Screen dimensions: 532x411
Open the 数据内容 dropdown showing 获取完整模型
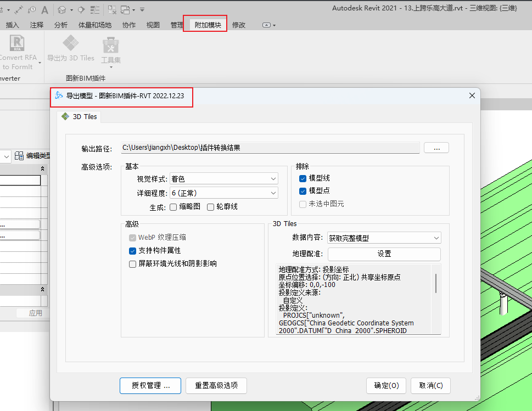click(x=384, y=238)
